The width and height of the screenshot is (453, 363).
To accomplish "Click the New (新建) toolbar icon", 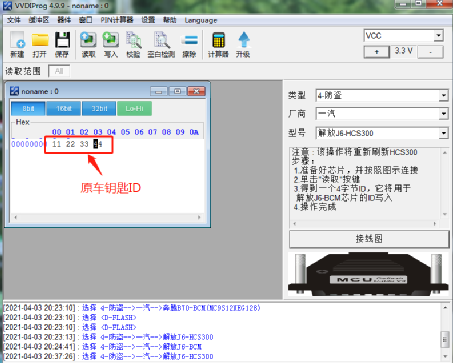I will [x=17, y=44].
